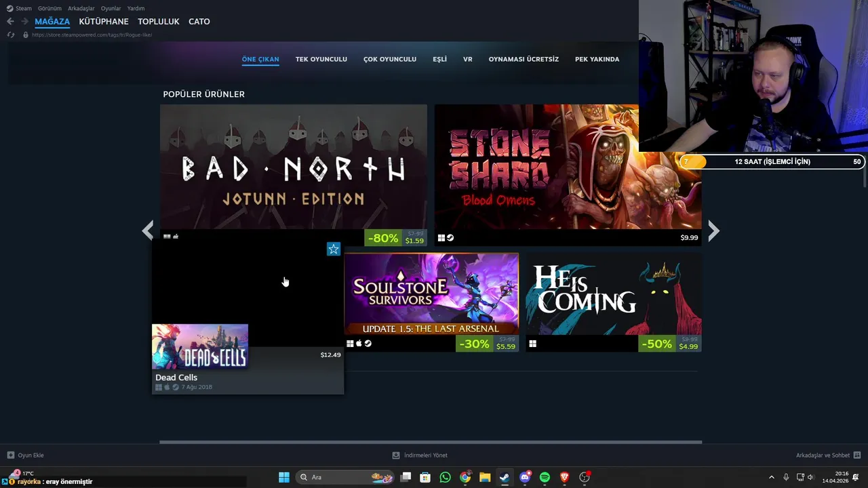868x488 pixels.
Task: Open Microsoft Store from taskbar
Action: pos(425,477)
